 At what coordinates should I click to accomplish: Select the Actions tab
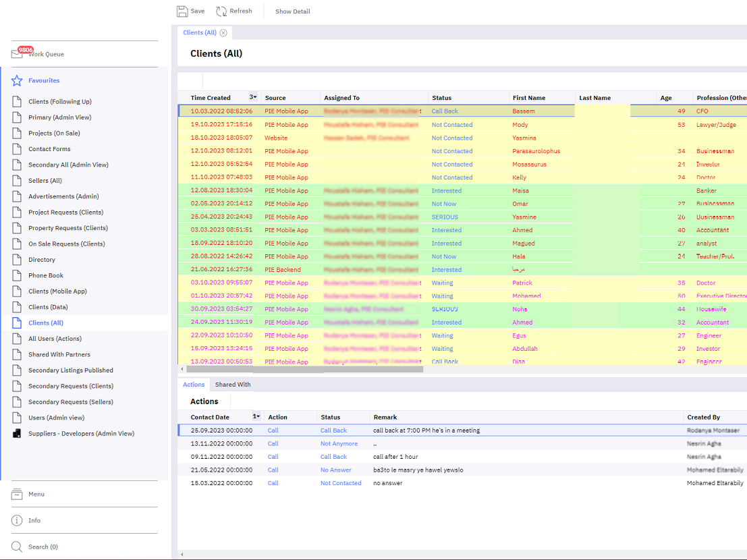pyautogui.click(x=194, y=385)
